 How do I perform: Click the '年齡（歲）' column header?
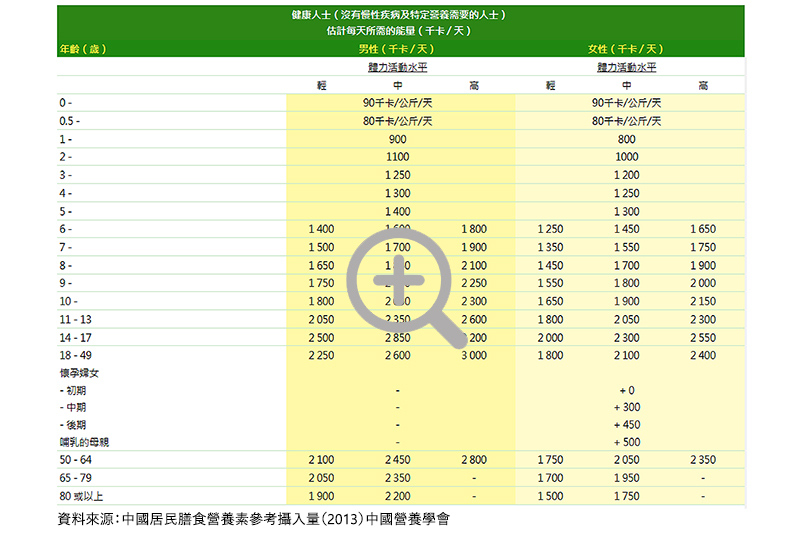(x=83, y=49)
